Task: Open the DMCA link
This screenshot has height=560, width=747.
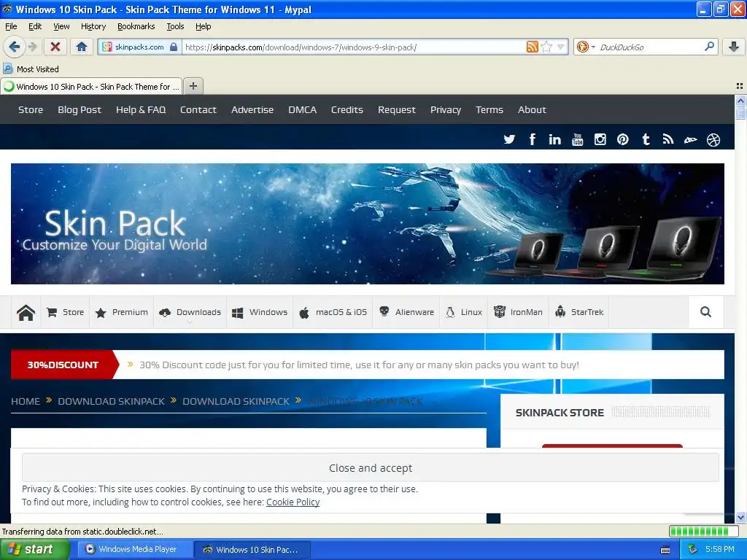Action: 303,109
